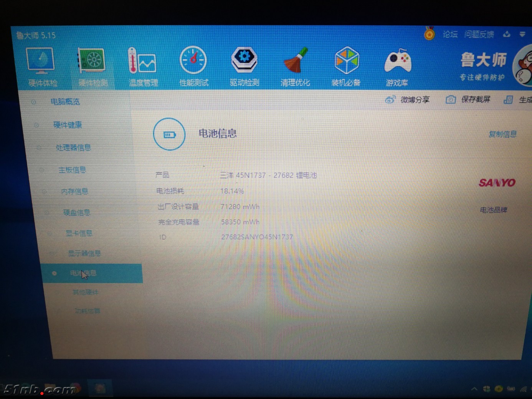Open the 硬件体检 hardware checkup tab
This screenshot has width=532, height=399.
tap(42, 67)
